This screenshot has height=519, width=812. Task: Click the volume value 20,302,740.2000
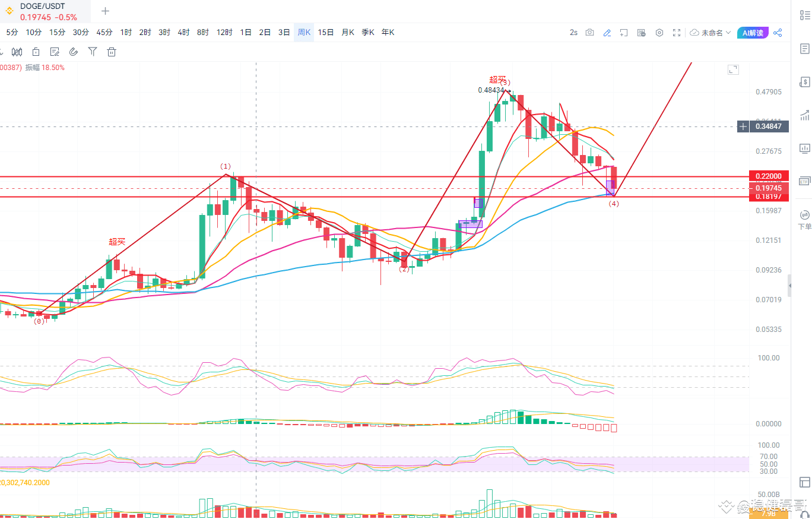[x=25, y=483]
